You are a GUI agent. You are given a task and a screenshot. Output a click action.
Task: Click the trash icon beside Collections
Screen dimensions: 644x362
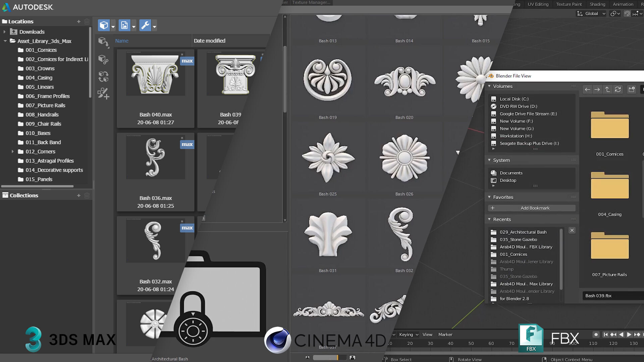click(87, 195)
